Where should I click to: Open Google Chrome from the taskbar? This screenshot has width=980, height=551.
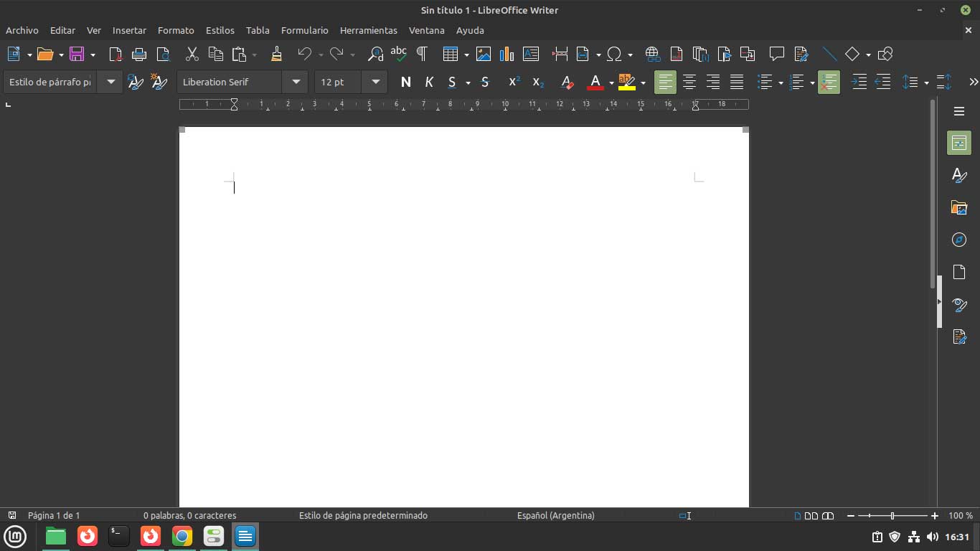[x=182, y=536]
